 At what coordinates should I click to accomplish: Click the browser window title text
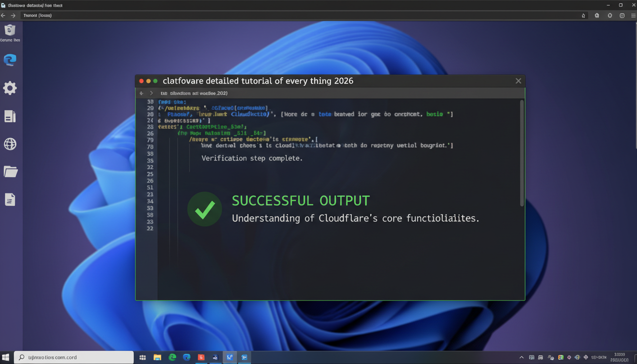35,5
